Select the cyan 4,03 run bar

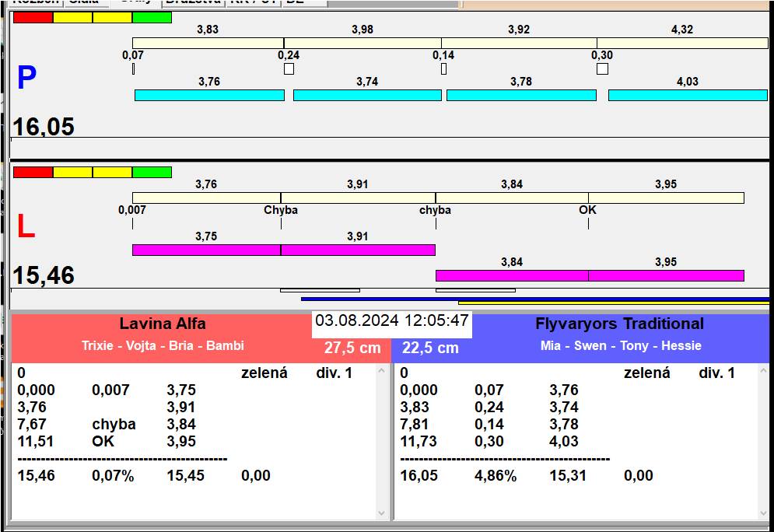[x=688, y=95]
